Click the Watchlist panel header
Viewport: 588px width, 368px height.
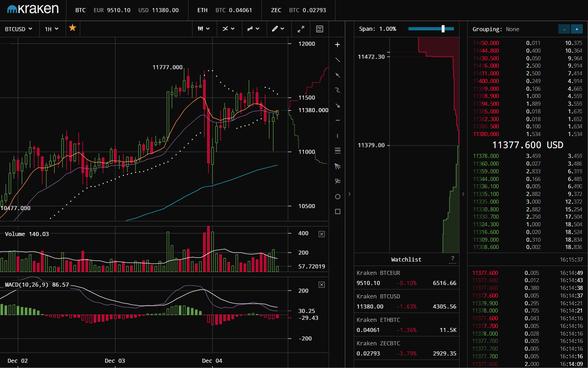[406, 260]
